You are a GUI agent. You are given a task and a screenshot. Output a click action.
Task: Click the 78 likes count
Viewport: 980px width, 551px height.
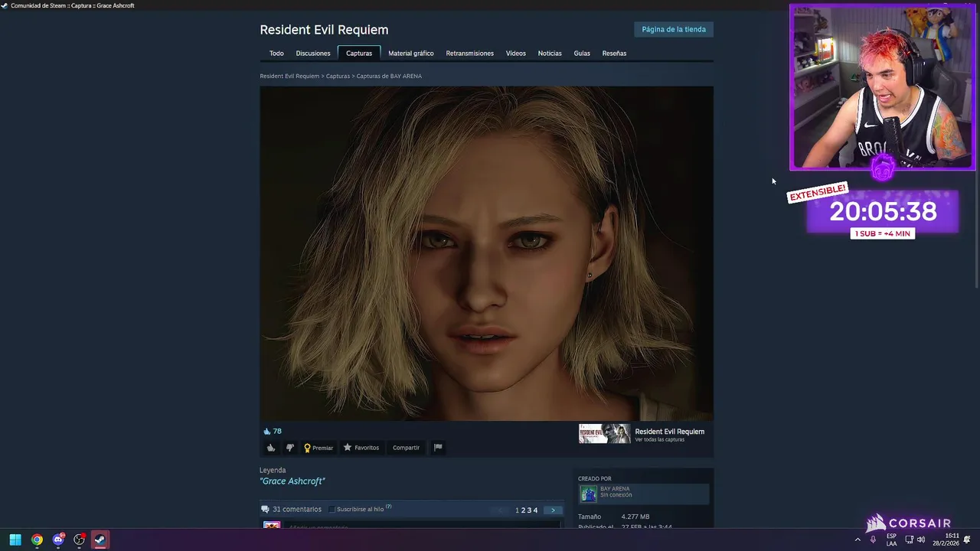pos(277,431)
